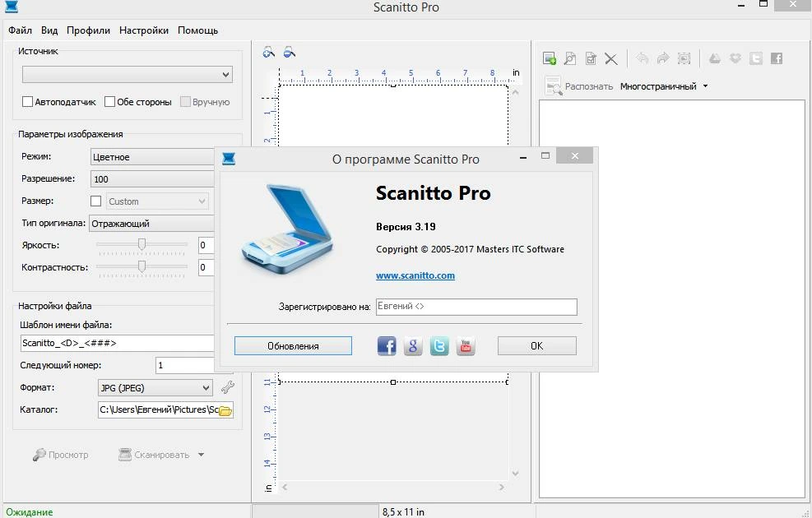Click the Распознать text label

click(589, 86)
